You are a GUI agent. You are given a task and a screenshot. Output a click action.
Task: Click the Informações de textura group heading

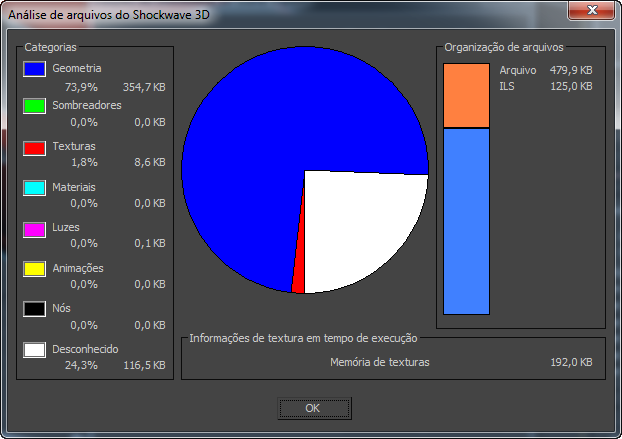click(303, 338)
